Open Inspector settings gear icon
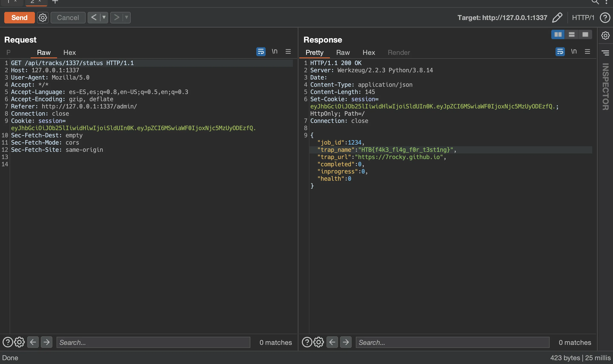 605,35
